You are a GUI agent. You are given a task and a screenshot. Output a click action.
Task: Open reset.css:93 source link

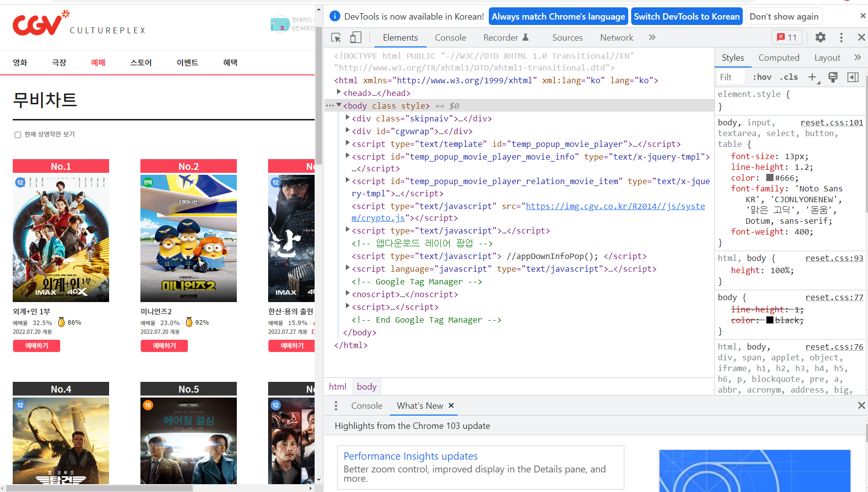(834, 258)
